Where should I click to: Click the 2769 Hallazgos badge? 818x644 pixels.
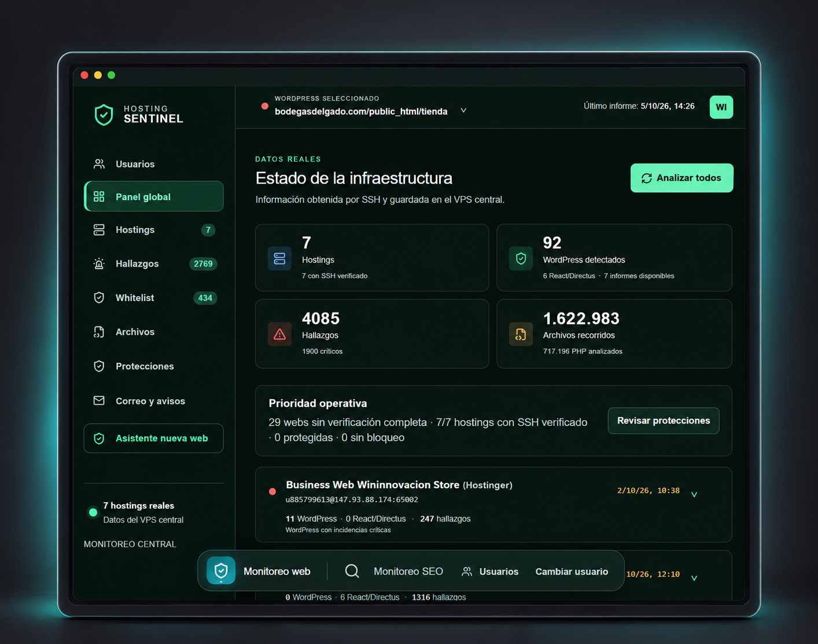[203, 264]
